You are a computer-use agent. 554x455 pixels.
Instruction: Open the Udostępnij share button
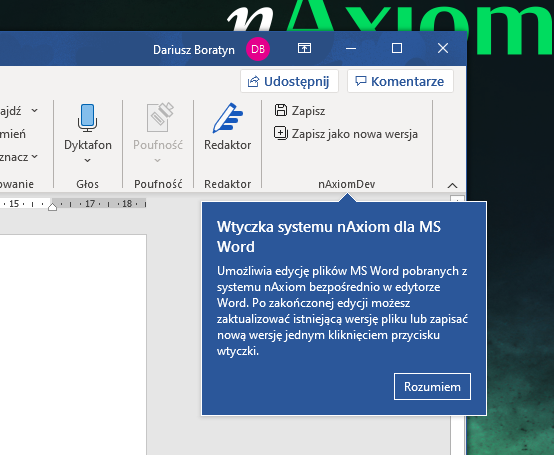click(289, 81)
